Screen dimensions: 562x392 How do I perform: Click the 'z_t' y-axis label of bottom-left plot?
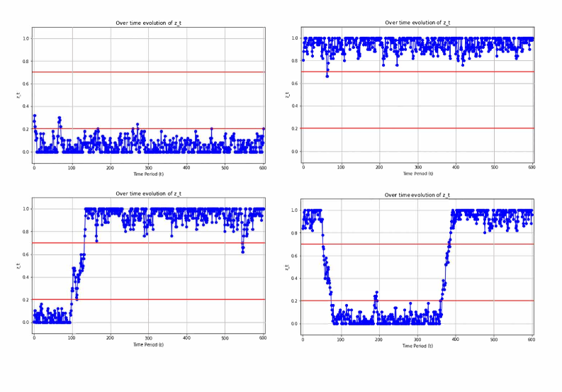[18, 266]
